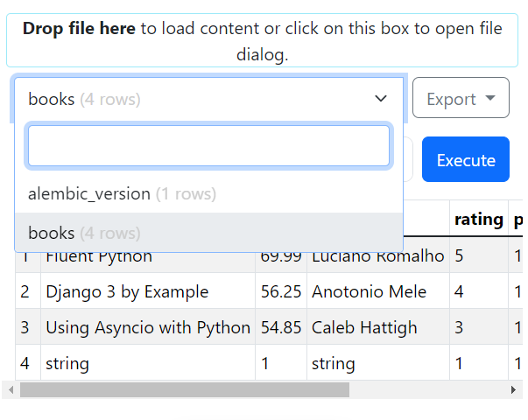Open the books table selector

click(208, 99)
